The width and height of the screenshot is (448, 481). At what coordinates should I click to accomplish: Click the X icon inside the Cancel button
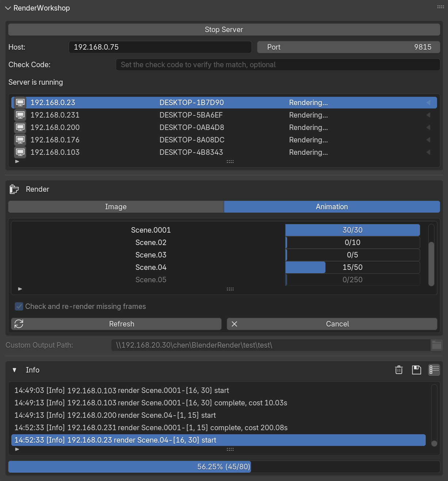(x=234, y=324)
